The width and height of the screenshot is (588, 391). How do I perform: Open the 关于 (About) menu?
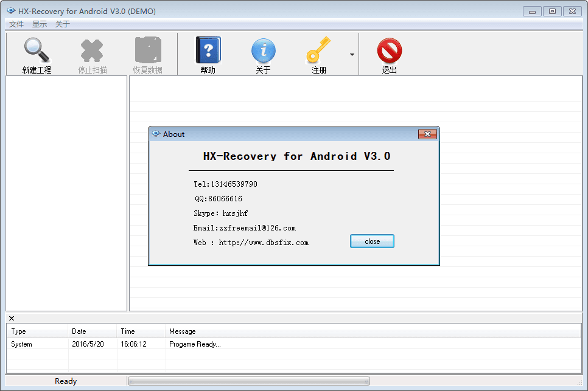click(x=63, y=24)
